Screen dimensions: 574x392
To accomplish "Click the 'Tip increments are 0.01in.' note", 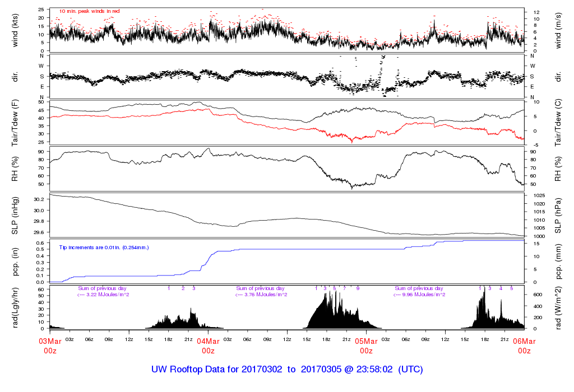I will [104, 248].
